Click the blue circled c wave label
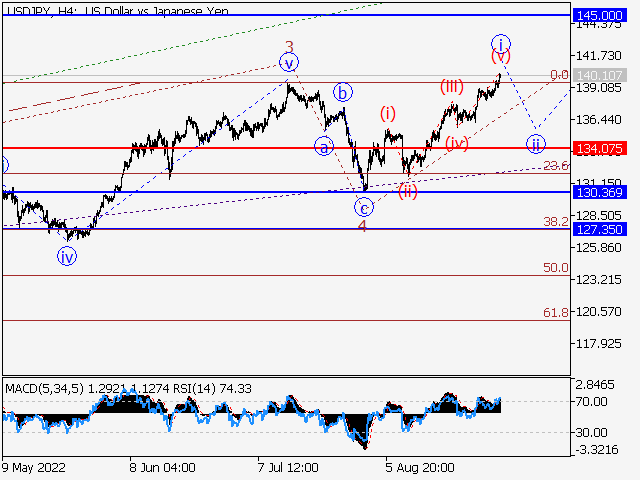The image size is (640, 480). coord(364,208)
